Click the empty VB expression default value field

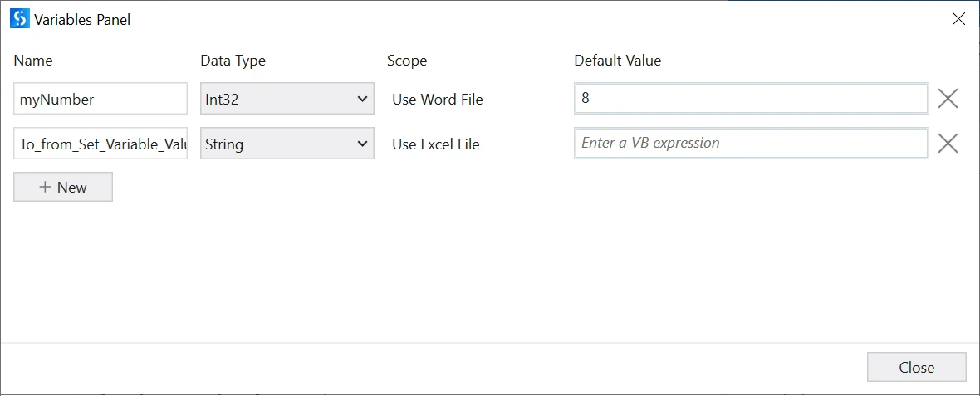[752, 144]
